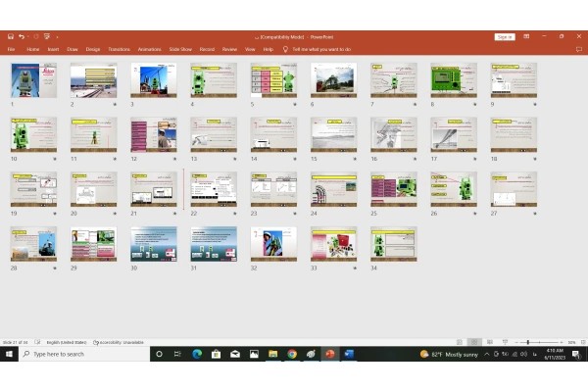Open Task View on taskbar

click(177, 354)
